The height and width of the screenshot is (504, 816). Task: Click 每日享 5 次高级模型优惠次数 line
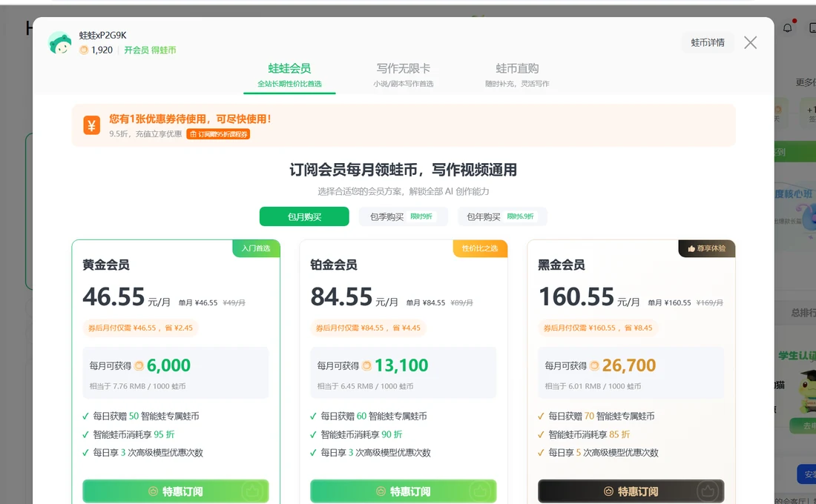click(x=603, y=453)
